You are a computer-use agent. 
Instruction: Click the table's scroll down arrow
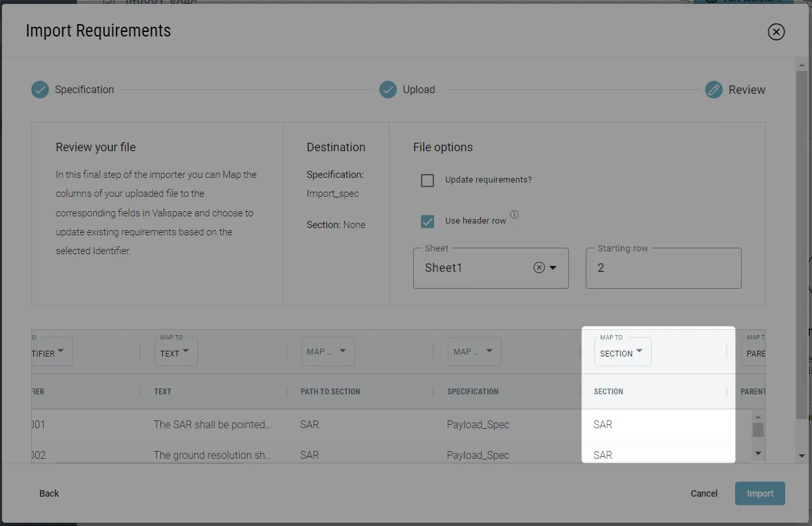tap(758, 453)
